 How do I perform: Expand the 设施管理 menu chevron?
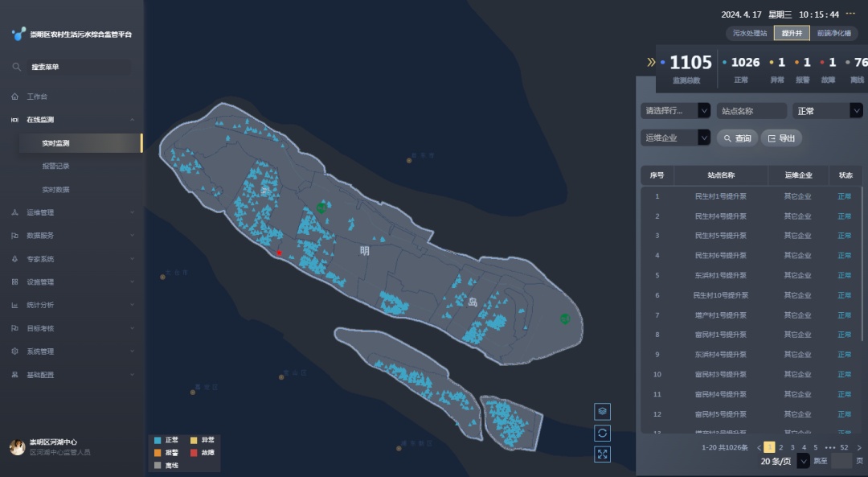[133, 282]
